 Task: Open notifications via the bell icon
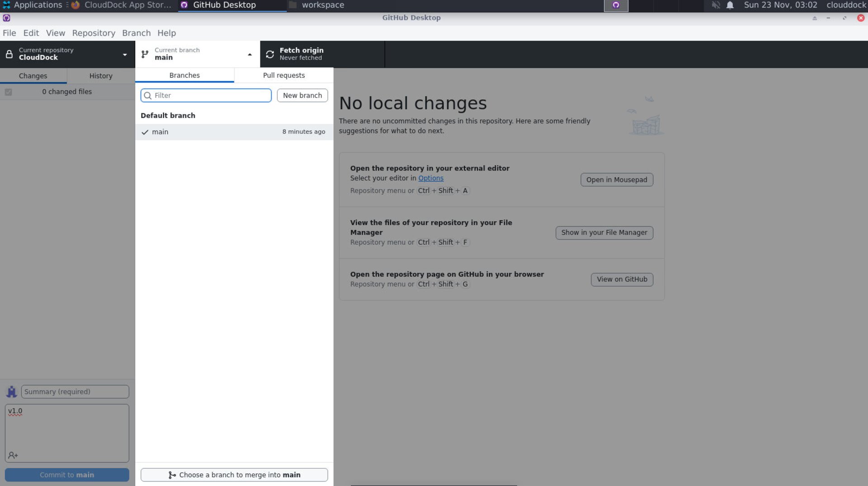pos(729,5)
